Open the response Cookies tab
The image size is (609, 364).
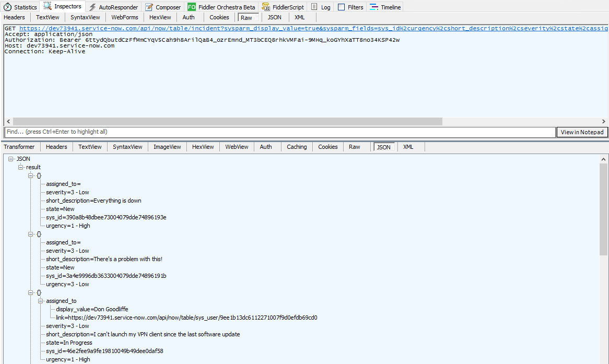click(328, 147)
